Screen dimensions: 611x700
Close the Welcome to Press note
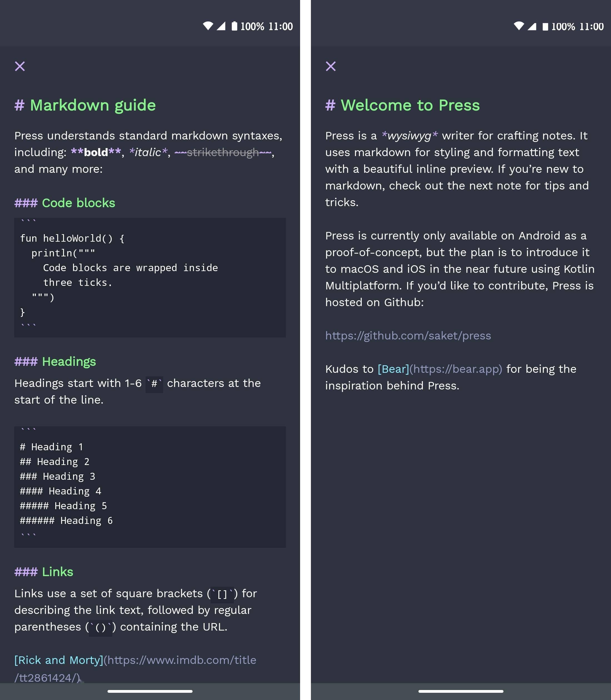click(330, 66)
